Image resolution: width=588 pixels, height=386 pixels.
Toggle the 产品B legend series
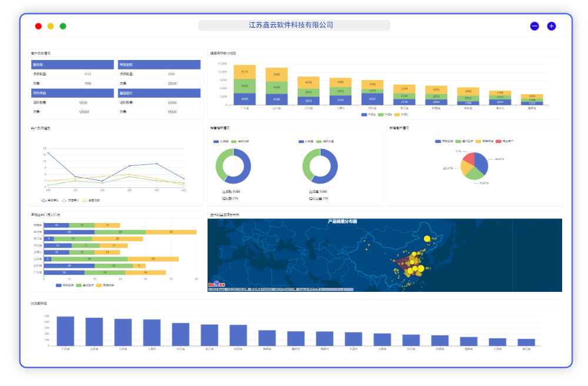[381, 114]
